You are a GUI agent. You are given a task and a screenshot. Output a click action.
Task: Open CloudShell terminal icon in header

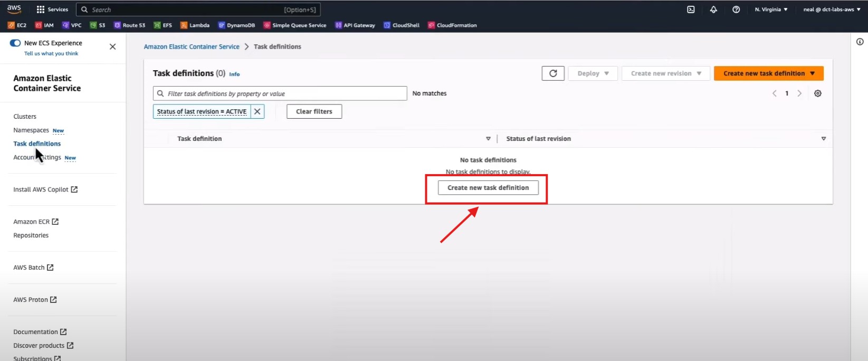point(691,9)
